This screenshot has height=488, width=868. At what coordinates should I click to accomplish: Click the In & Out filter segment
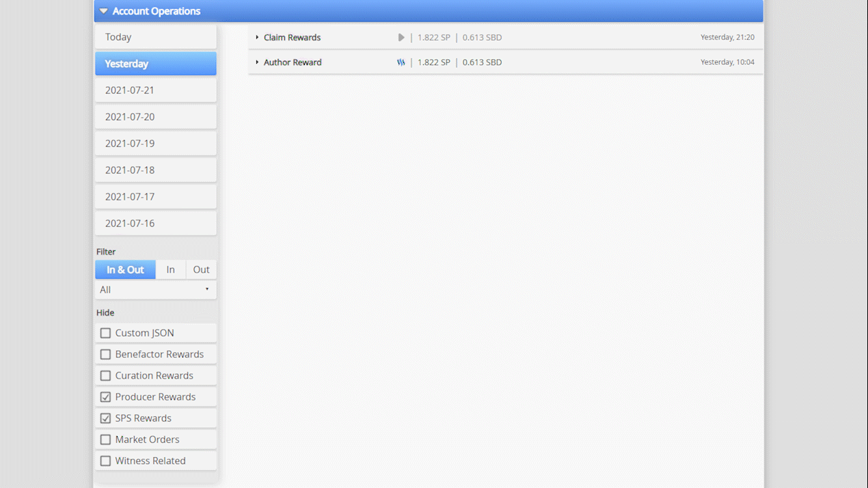pos(125,269)
